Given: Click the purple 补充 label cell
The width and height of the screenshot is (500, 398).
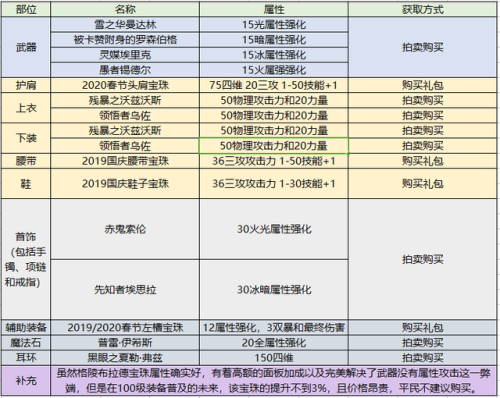Looking at the screenshot, I should pyautogui.click(x=26, y=381).
